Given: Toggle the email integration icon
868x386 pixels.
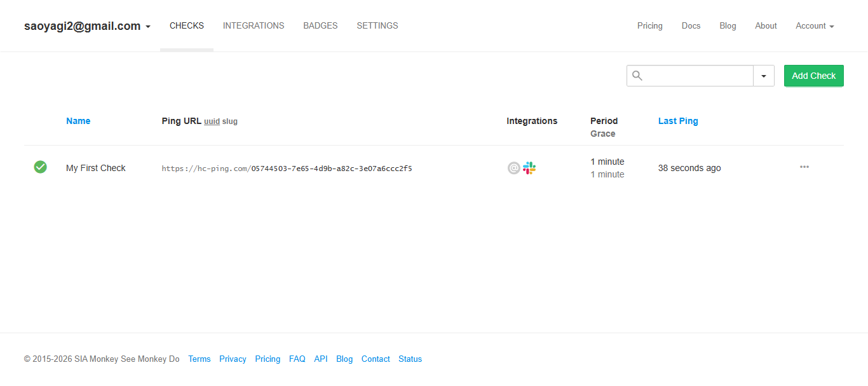Looking at the screenshot, I should tap(514, 168).
